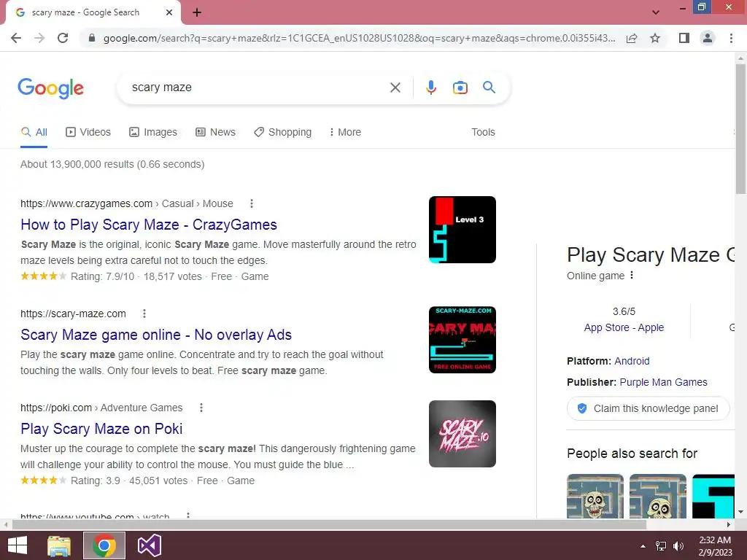747x560 pixels.
Task: Open knowledge panel Online game options dots
Action: coord(632,275)
